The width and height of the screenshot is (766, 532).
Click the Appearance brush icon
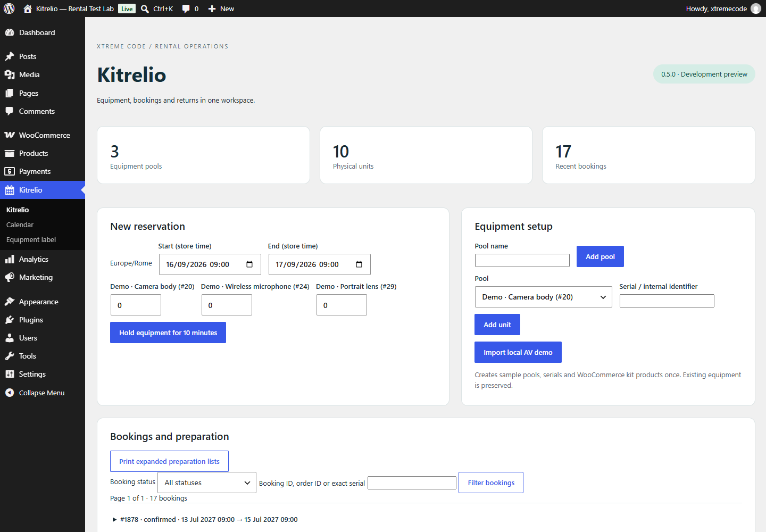[10, 302]
